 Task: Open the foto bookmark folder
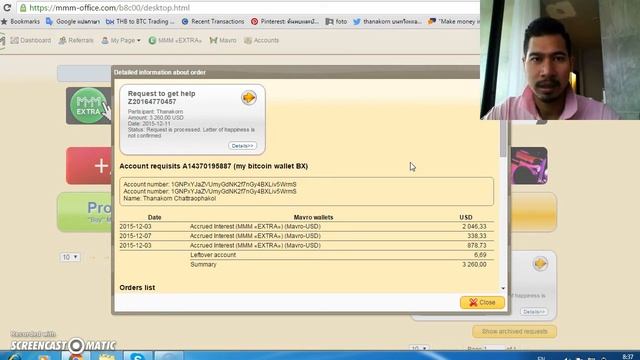(x=336, y=21)
